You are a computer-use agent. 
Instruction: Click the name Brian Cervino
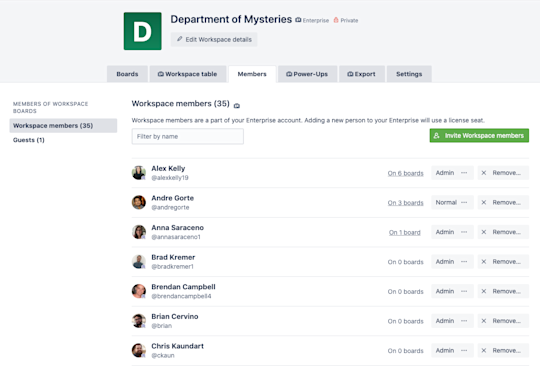point(175,316)
